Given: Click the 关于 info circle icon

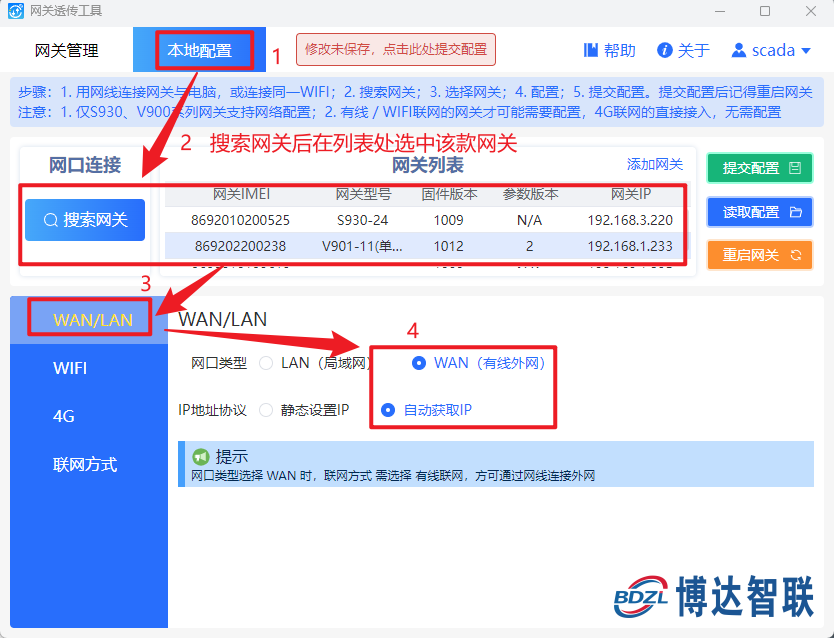Looking at the screenshot, I should click(x=664, y=50).
